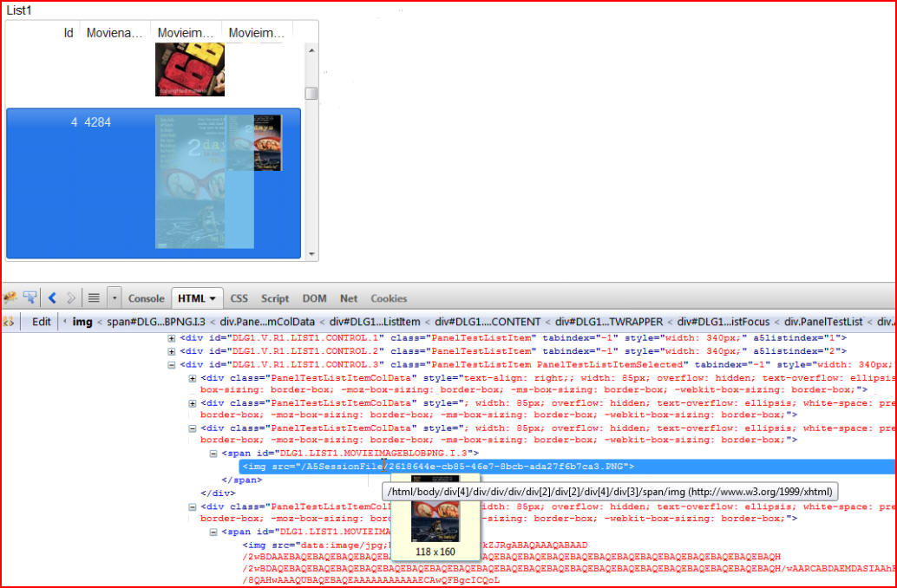Select the div#DLG1...istFocus breadcrumb

click(x=723, y=322)
